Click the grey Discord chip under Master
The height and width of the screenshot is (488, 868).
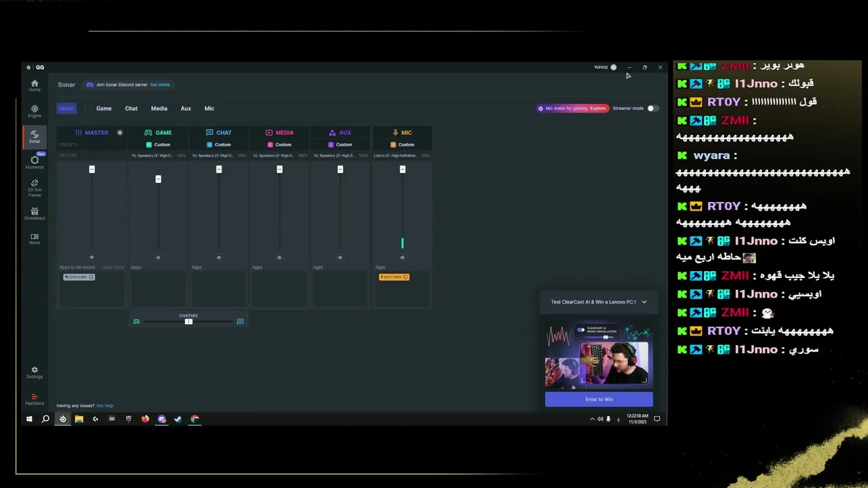point(79,277)
